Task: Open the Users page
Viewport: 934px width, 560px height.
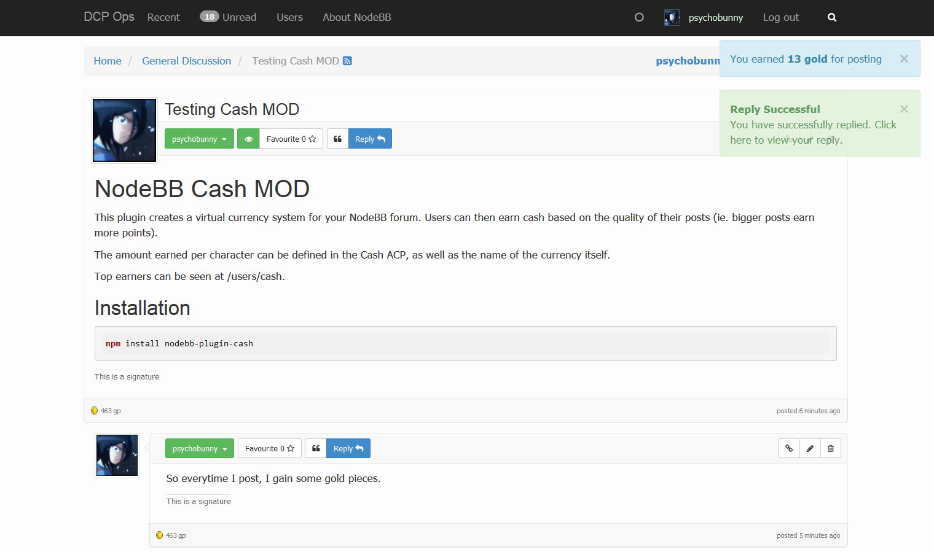Action: tap(289, 17)
